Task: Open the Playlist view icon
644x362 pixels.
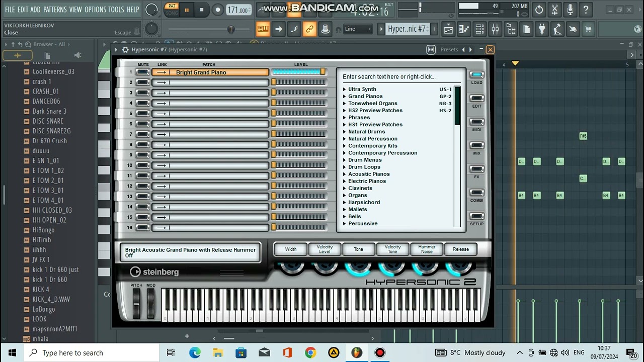Action: click(x=448, y=30)
